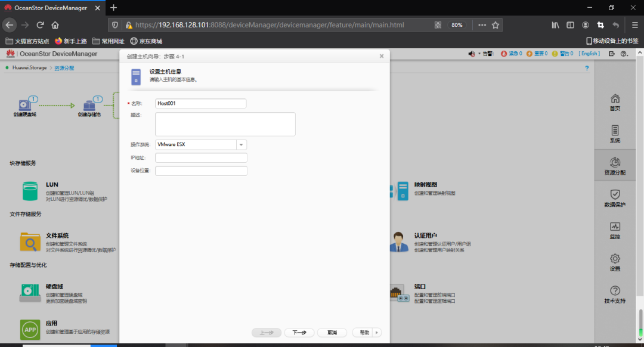Click the 下一步 next button
This screenshot has width=644, height=347.
tap(299, 333)
